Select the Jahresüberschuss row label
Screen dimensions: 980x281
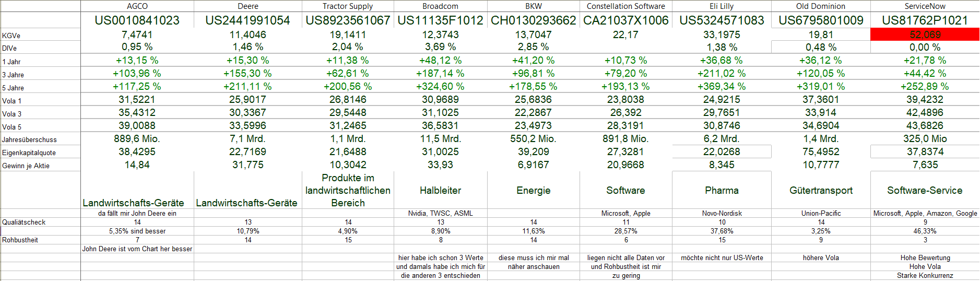pyautogui.click(x=29, y=139)
